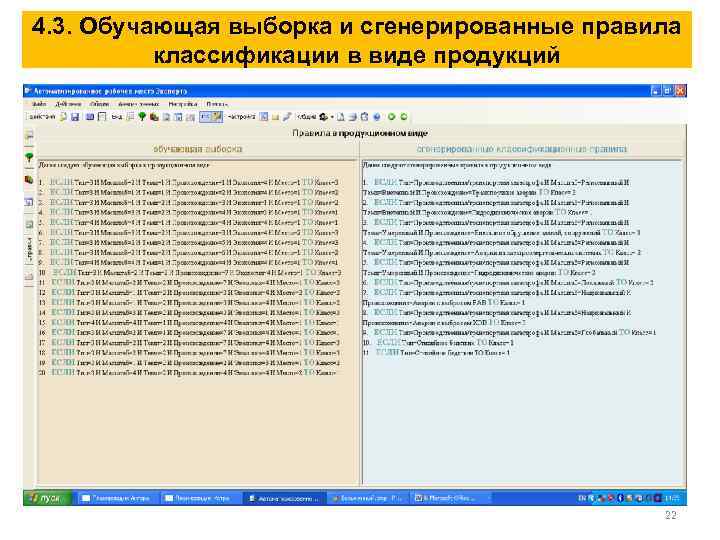
Task: Open the Файл menu
Action: coord(39,104)
